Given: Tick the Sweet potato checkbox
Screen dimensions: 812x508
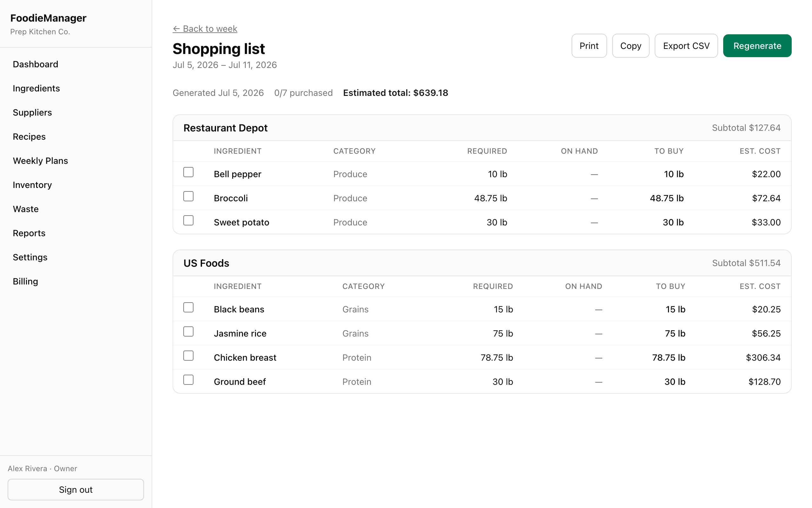Looking at the screenshot, I should click(x=188, y=220).
